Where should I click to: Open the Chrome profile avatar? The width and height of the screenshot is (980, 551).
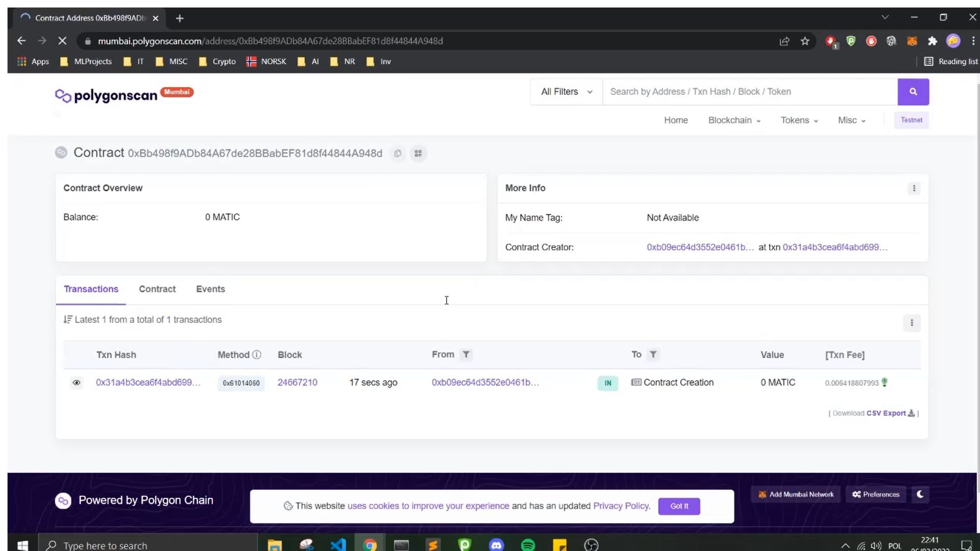pos(953,41)
